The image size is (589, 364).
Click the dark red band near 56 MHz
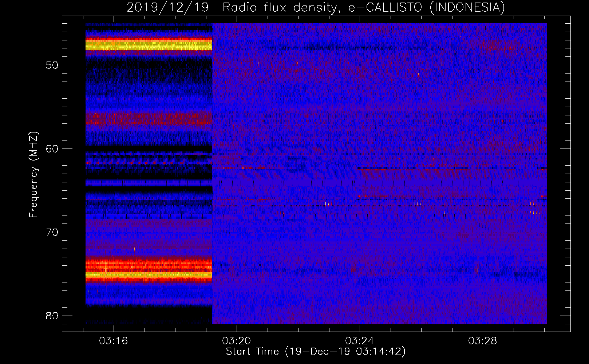149,119
